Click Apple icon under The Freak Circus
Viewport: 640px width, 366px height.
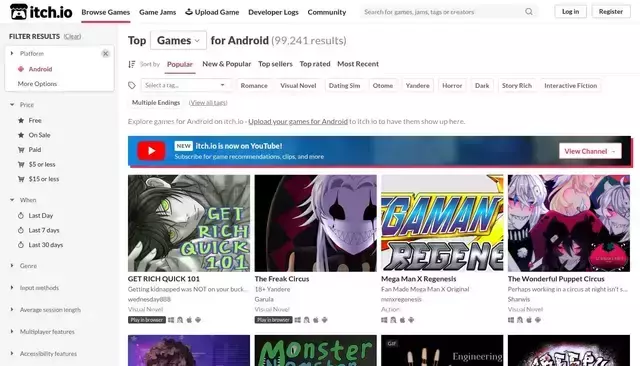click(x=316, y=320)
